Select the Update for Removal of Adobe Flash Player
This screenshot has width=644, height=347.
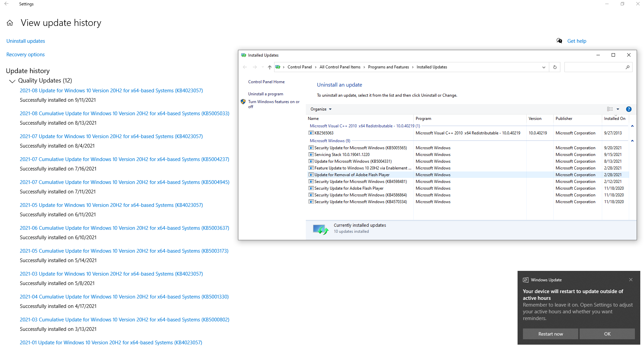352,175
